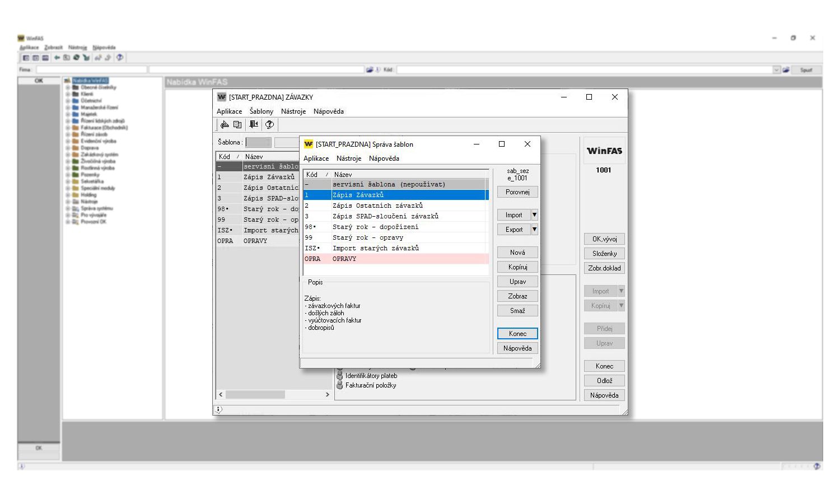Image resolution: width=840 pixels, height=504 pixels.
Task: Open Nástroje menu in Správa šablon window
Action: [x=349, y=158]
